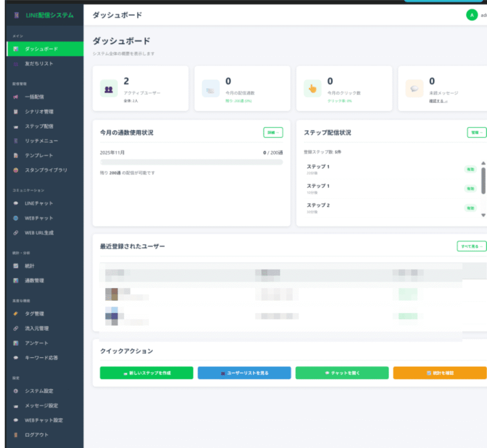Click the icon next to 統計 in sidebar

pos(16,266)
